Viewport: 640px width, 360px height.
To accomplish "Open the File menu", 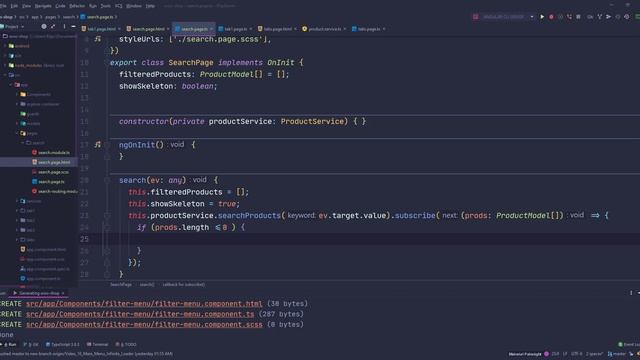I will pyautogui.click(x=3, y=6).
